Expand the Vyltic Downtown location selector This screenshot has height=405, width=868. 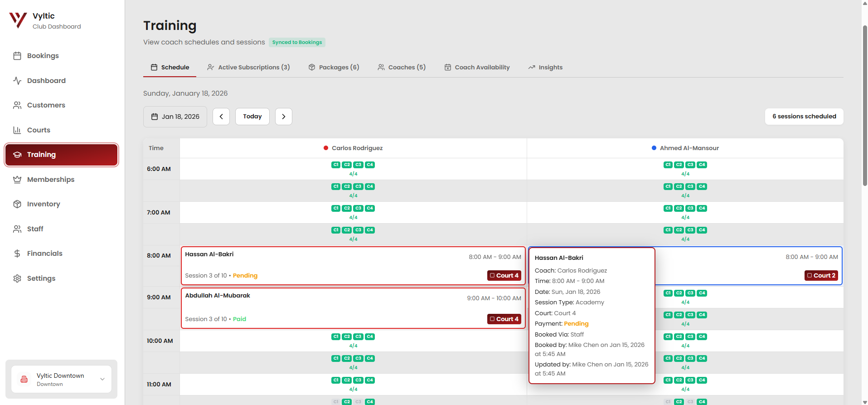[x=61, y=380]
